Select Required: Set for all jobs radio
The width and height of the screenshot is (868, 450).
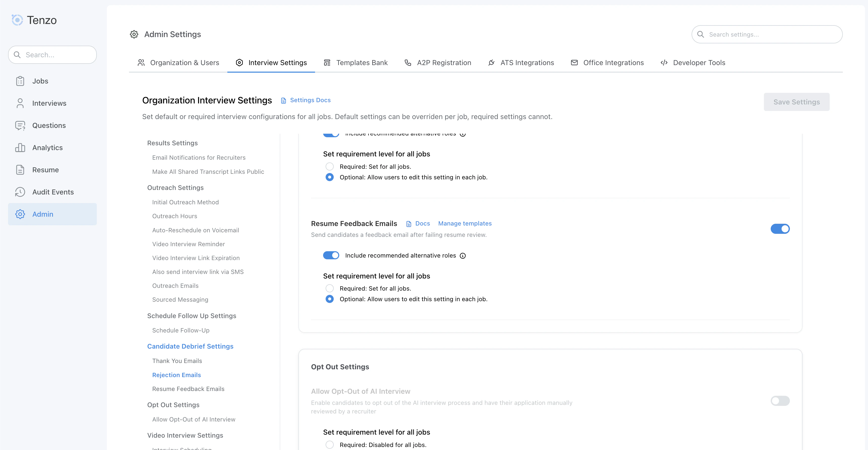click(x=330, y=288)
